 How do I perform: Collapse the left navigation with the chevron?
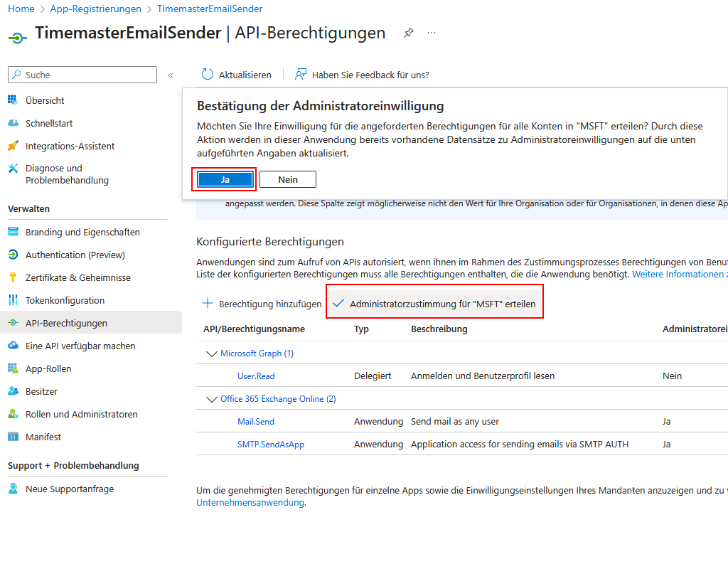171,74
